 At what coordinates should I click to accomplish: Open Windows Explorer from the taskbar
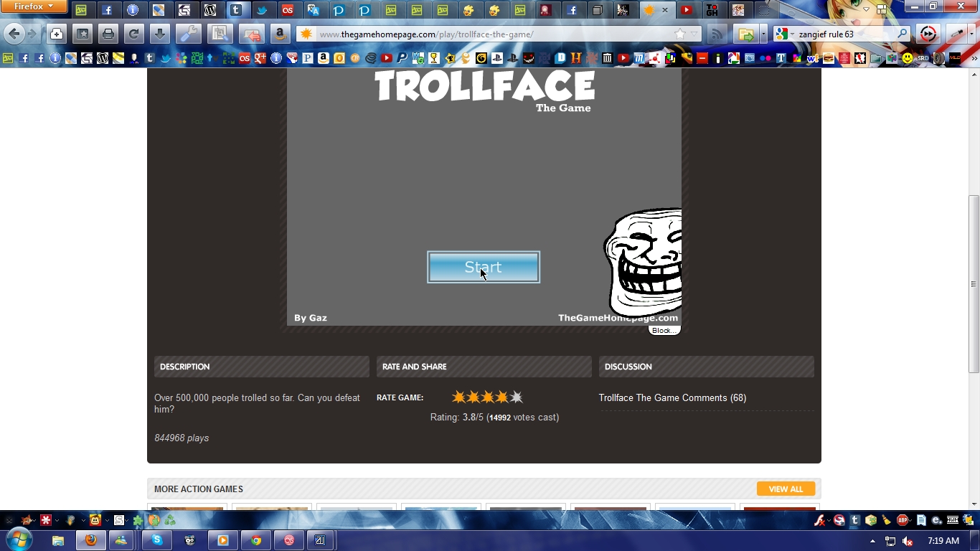click(x=58, y=540)
